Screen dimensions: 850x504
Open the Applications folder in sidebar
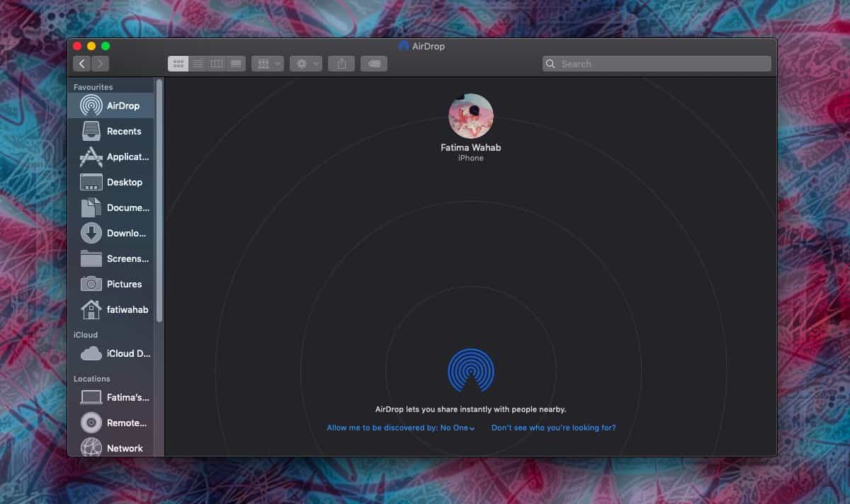click(x=111, y=156)
